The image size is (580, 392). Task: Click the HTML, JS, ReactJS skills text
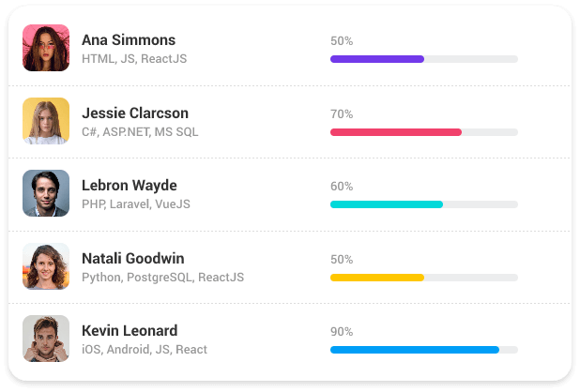coord(134,59)
